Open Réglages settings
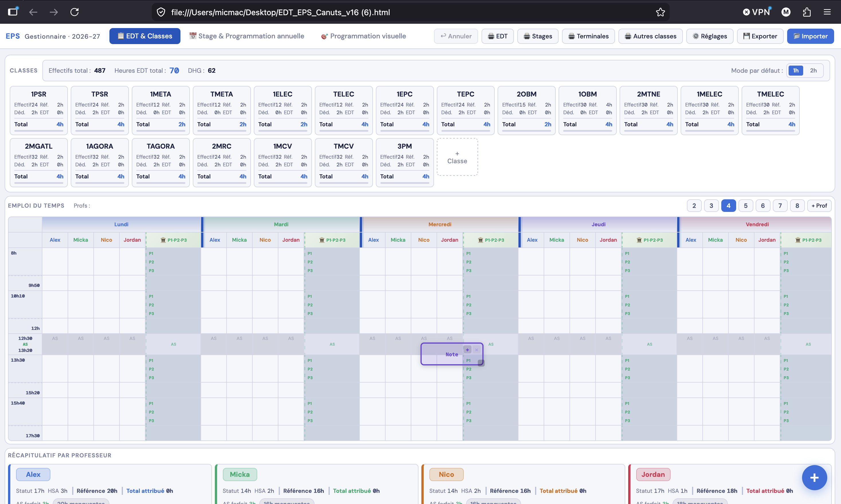Viewport: 841px width, 504px height. click(710, 36)
